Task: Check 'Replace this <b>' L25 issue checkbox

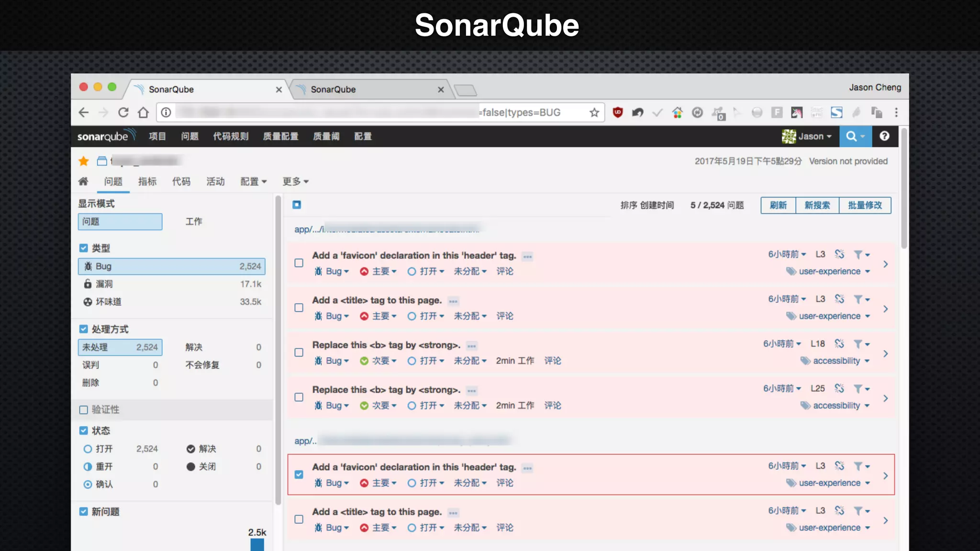Action: click(x=299, y=397)
